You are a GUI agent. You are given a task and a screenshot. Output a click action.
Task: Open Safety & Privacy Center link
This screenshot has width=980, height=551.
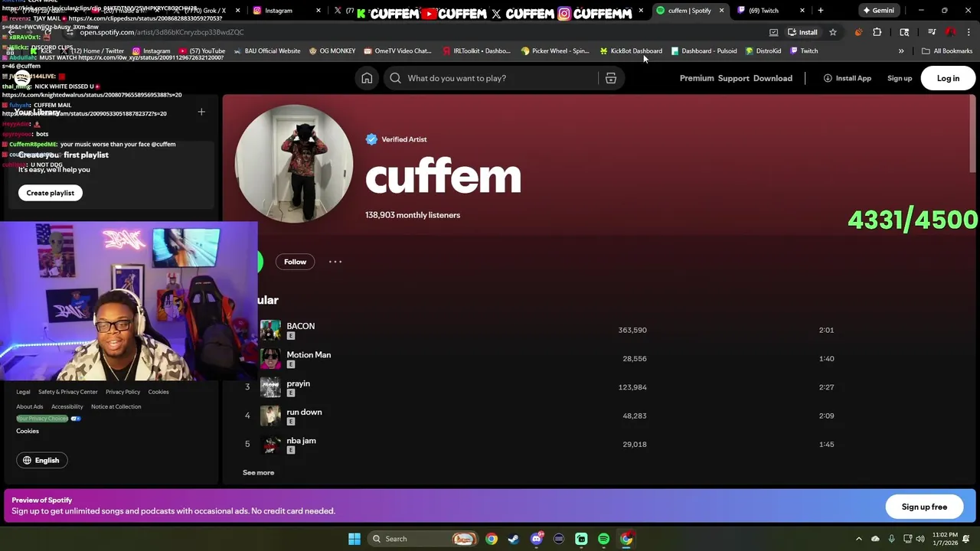68,392
